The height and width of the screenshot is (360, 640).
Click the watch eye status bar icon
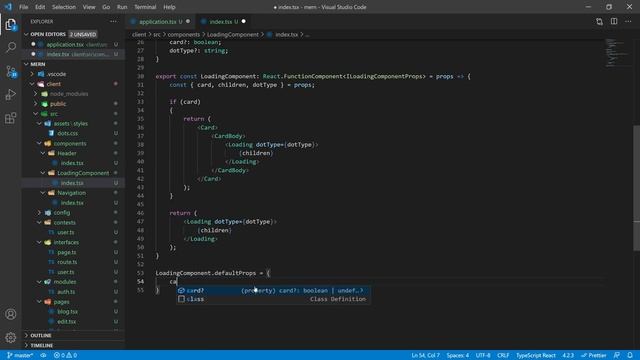(43, 356)
